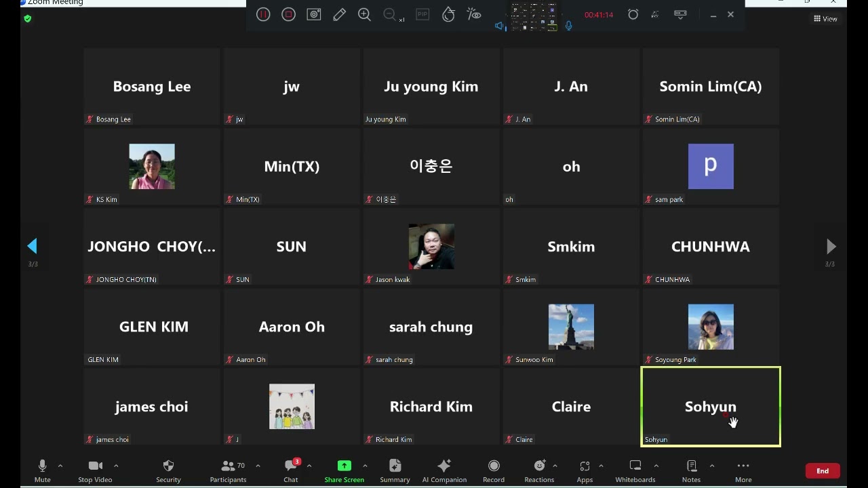868x488 pixels.
Task: Click the water drop icon in recorder toolbar
Action: pyautogui.click(x=448, y=14)
